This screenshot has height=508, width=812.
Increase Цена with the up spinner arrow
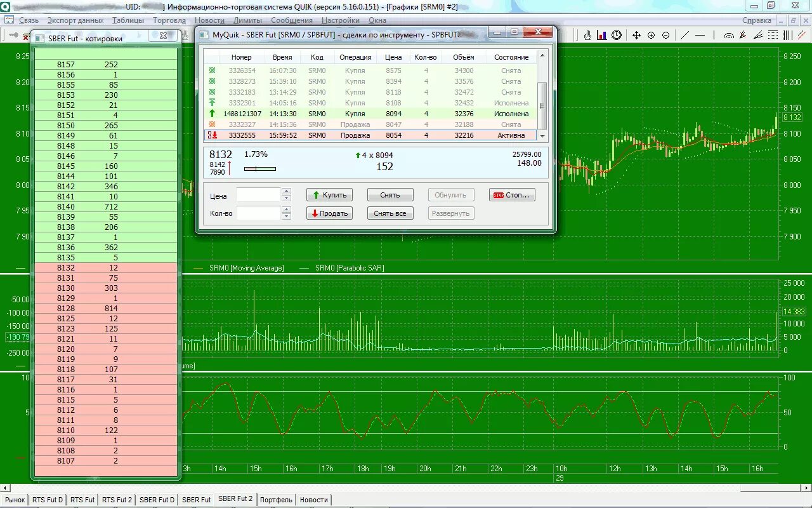tap(286, 191)
